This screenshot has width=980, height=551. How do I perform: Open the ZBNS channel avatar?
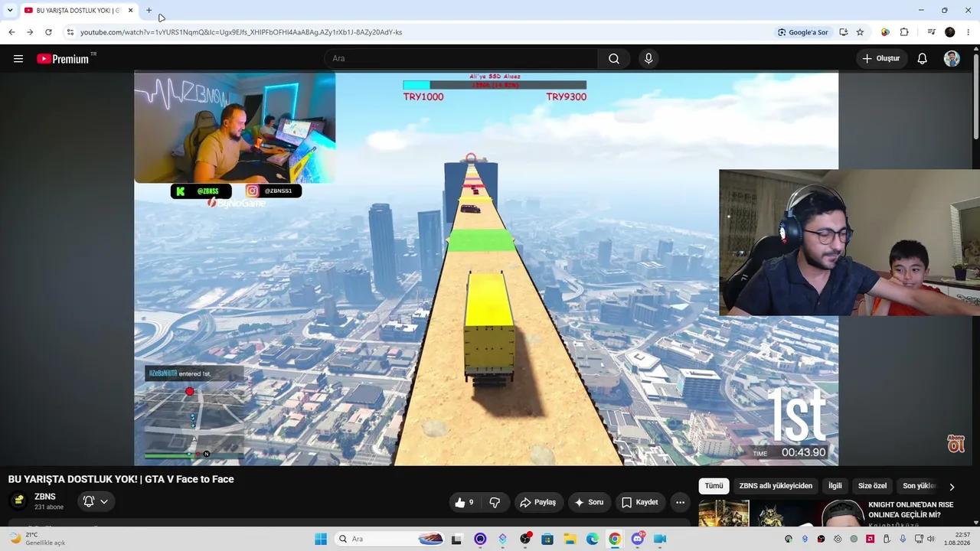tap(19, 501)
